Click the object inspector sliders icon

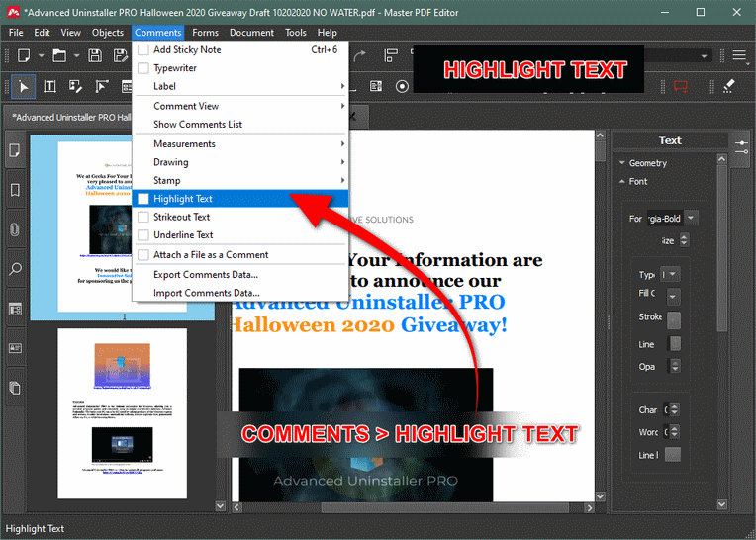pos(742,147)
